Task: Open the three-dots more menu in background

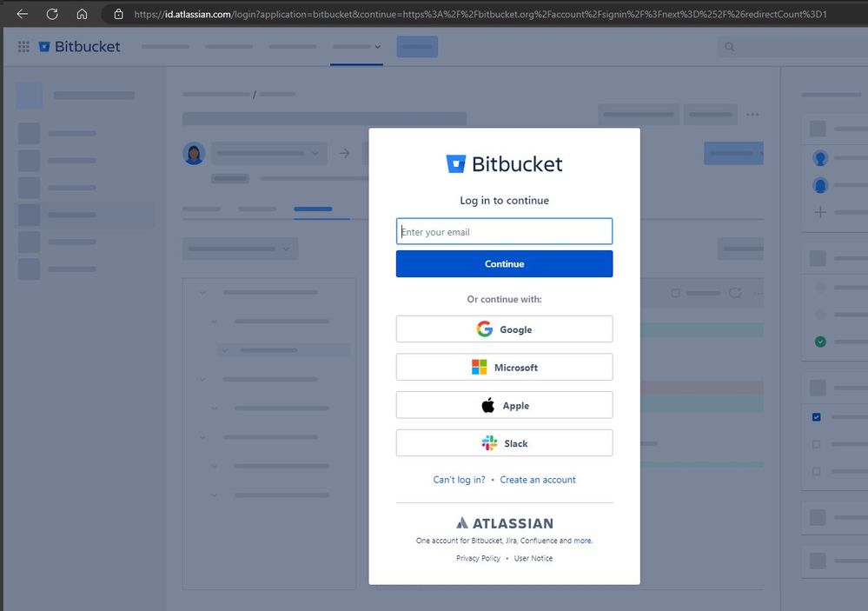Action: [x=752, y=115]
